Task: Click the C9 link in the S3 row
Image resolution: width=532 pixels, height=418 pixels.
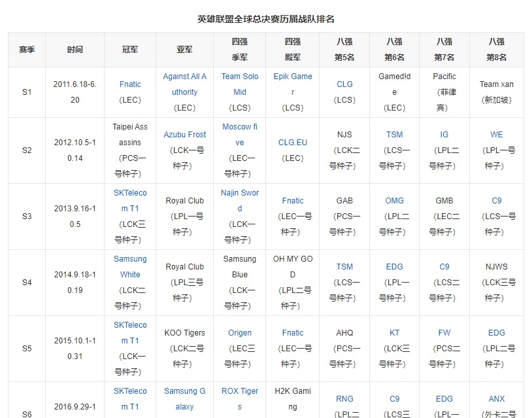Action: point(496,201)
